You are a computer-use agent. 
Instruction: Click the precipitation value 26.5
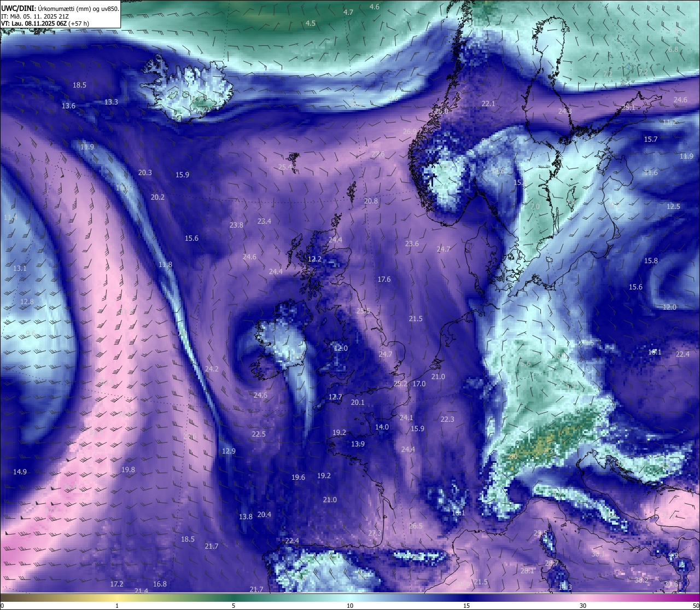416,526
